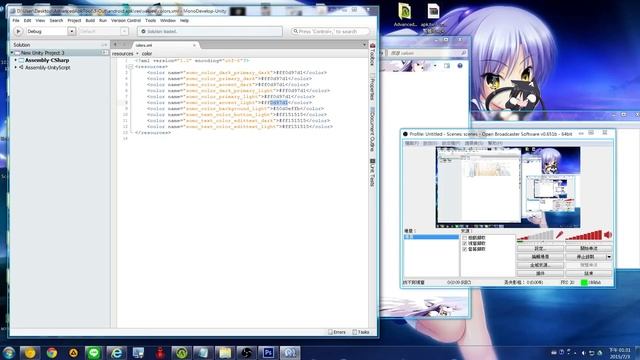
Task: Open the Errors pad in the status bar
Action: 337,332
